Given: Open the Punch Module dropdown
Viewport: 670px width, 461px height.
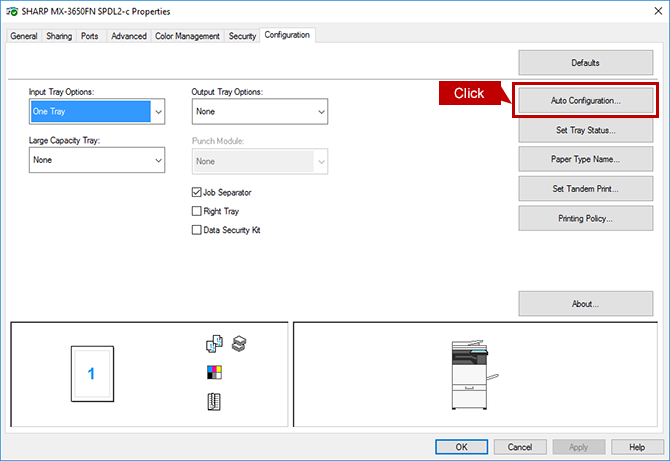Looking at the screenshot, I should tap(260, 161).
